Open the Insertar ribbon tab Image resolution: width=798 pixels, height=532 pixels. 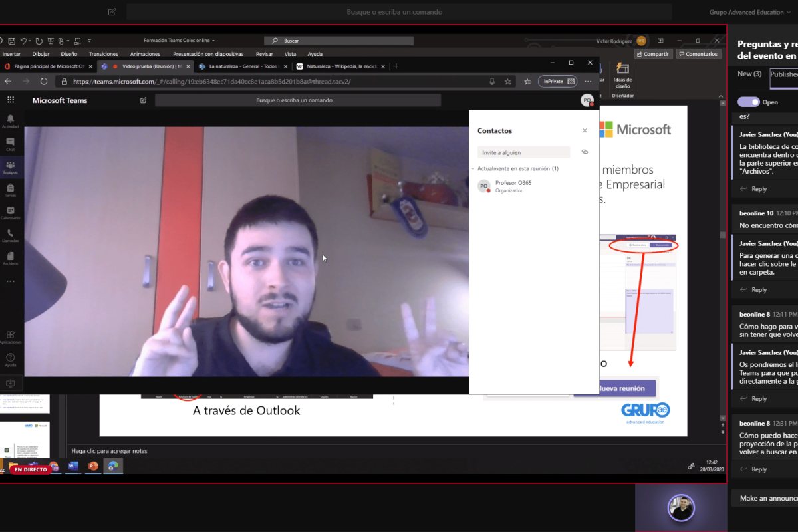11,54
